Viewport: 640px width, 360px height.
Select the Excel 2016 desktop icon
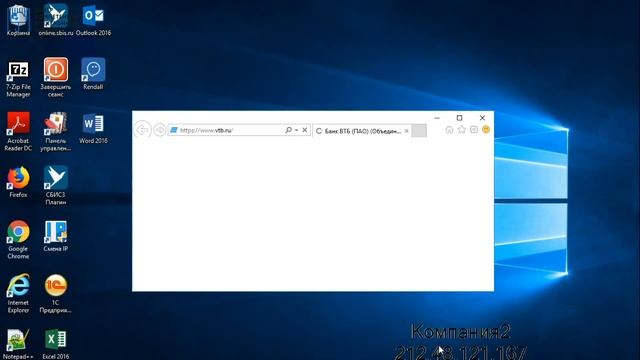[56, 344]
